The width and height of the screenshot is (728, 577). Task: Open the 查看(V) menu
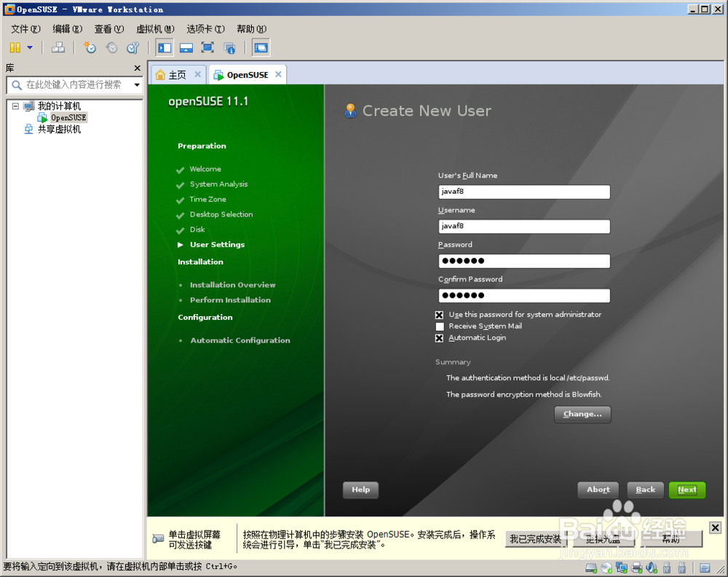point(110,29)
